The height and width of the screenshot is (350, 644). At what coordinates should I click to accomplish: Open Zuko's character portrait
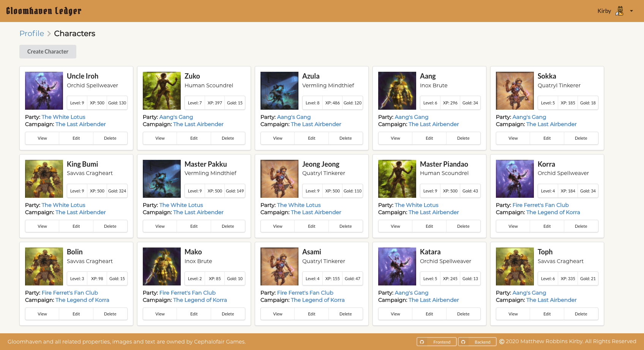(162, 91)
